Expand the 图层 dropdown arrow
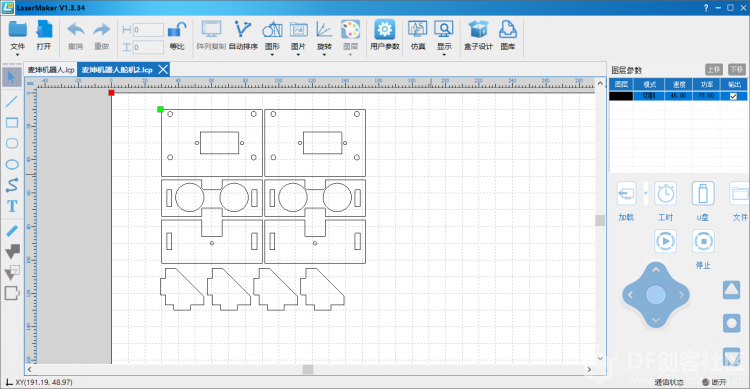750x389 pixels. point(350,55)
